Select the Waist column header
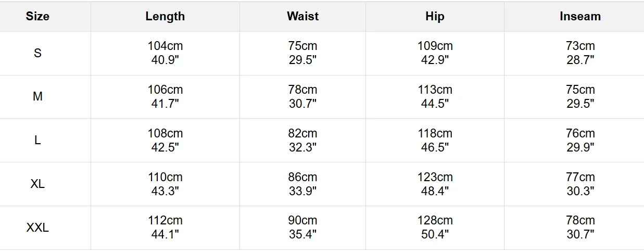This screenshot has width=644, height=252. 302,16
